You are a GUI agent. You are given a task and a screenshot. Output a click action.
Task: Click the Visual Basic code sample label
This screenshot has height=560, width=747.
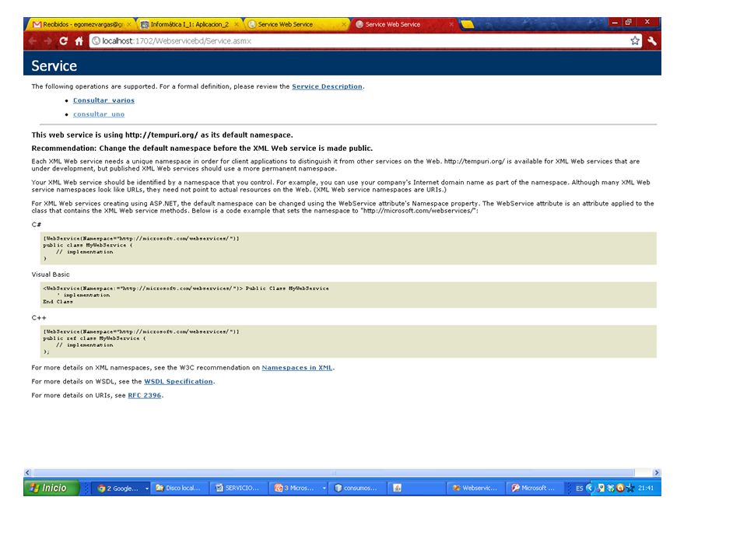[x=51, y=275]
